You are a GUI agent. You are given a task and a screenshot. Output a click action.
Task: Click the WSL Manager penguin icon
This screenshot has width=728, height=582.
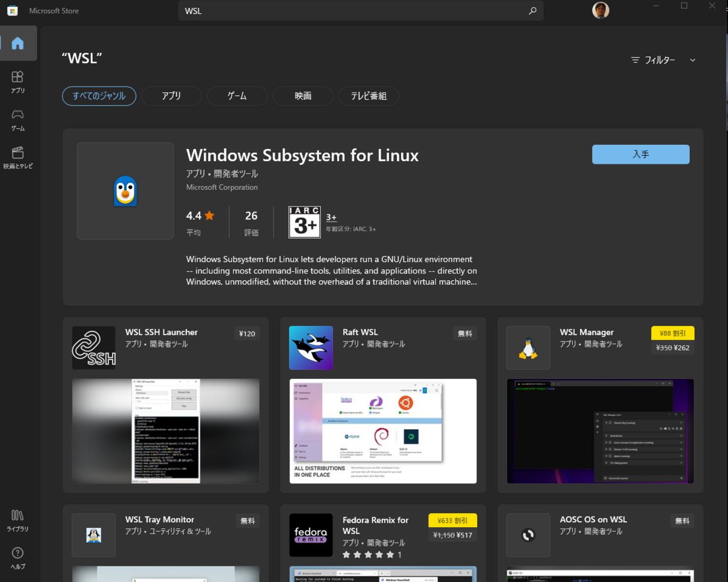(528, 348)
